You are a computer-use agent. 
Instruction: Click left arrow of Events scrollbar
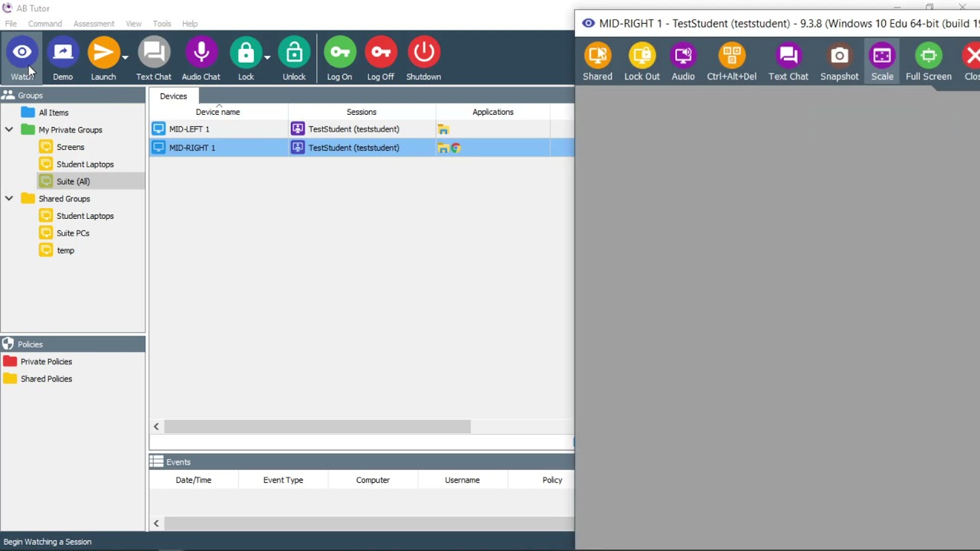tap(156, 523)
